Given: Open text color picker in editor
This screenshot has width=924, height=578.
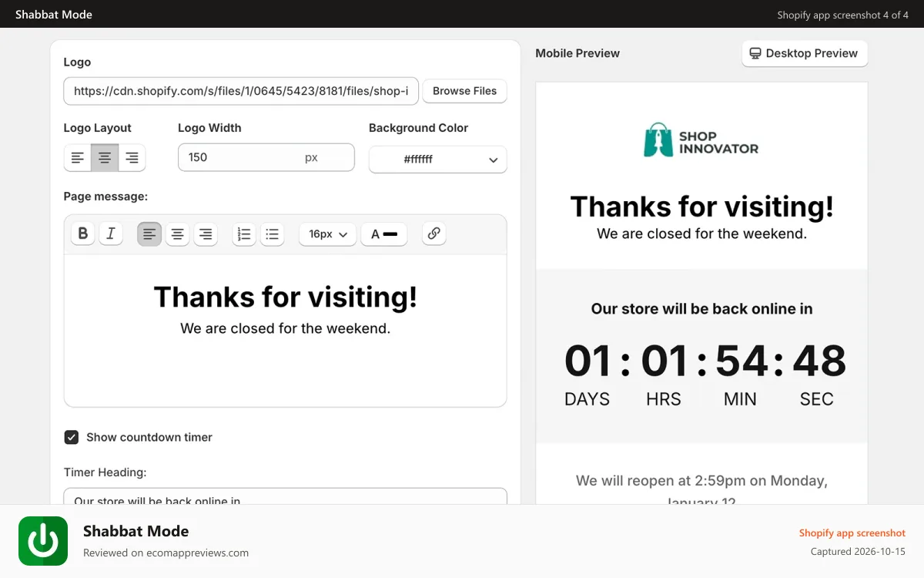Looking at the screenshot, I should [384, 234].
